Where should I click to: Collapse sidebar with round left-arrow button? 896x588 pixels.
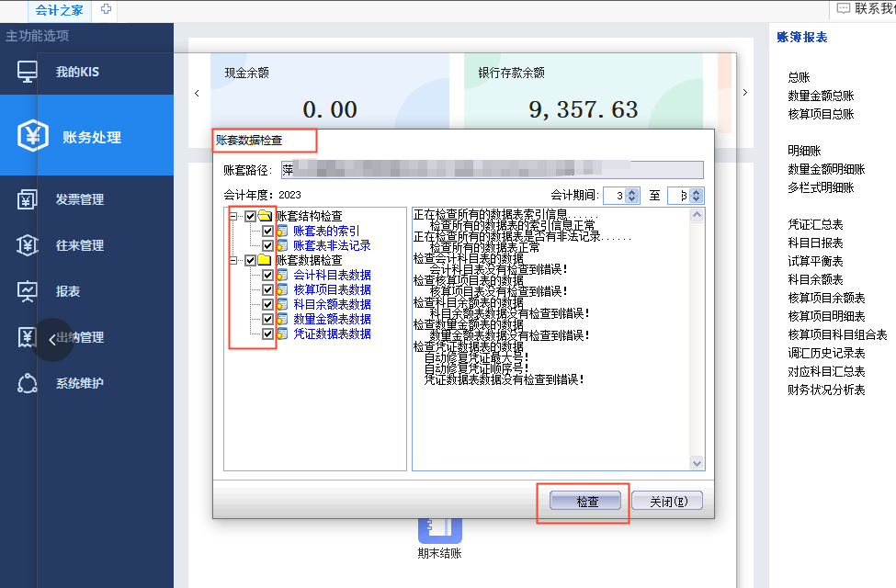(52, 339)
